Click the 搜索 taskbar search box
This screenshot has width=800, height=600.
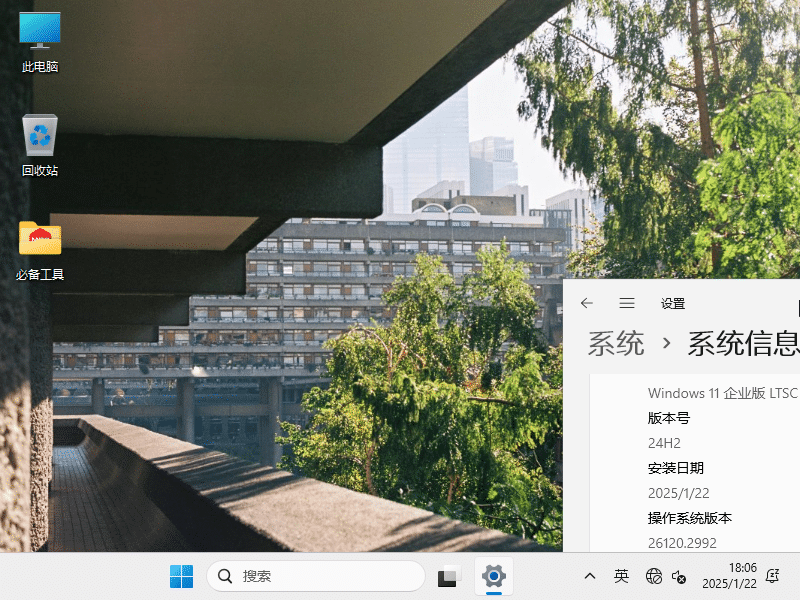click(x=316, y=577)
